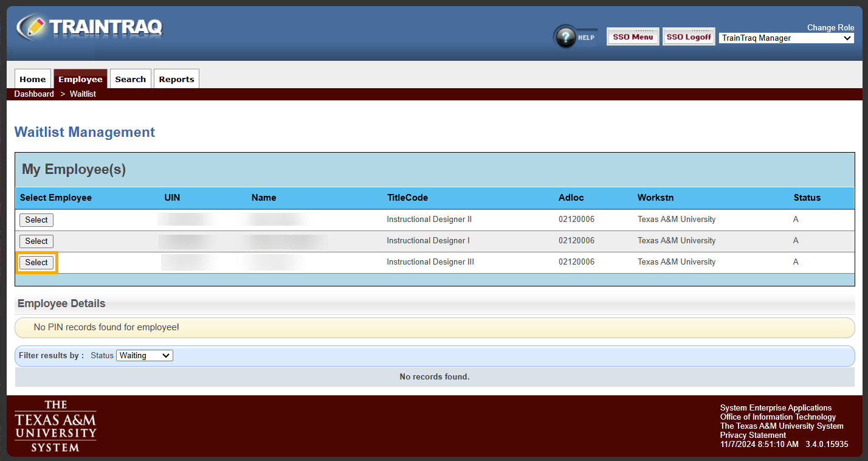The image size is (868, 461).
Task: Click the TrainTraq logo
Action: (90, 27)
